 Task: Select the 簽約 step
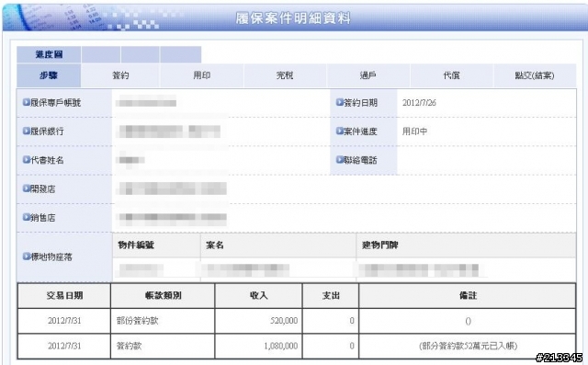click(x=120, y=75)
